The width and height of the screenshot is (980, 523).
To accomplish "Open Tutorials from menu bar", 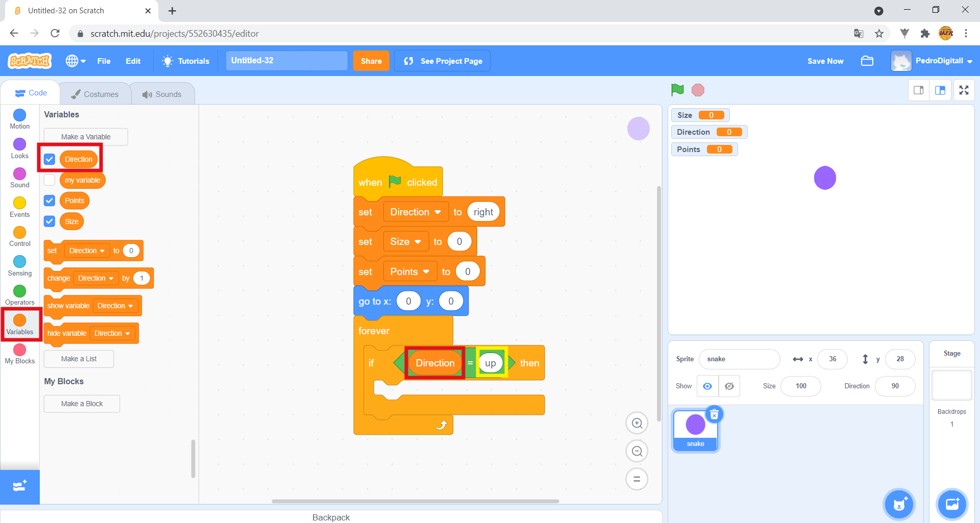I will coord(186,61).
